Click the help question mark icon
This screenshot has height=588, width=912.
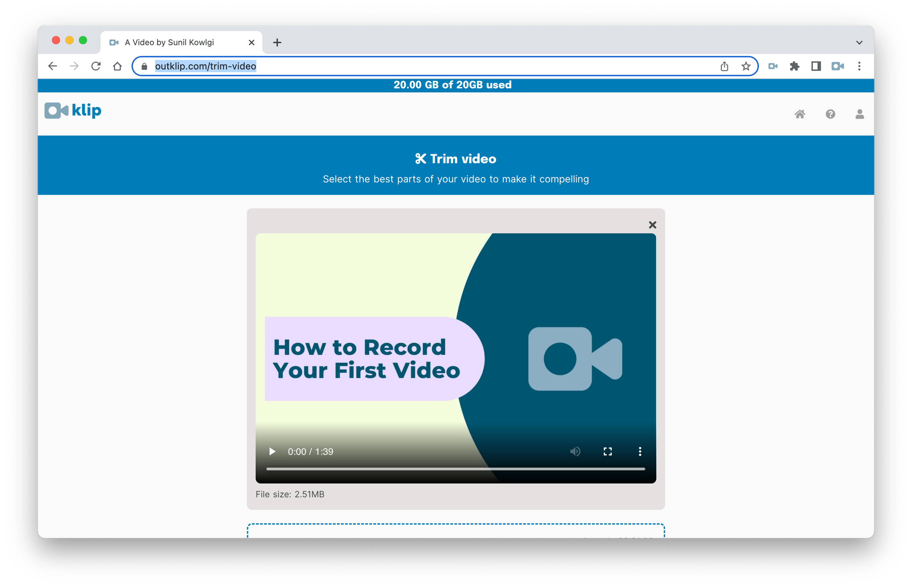coord(829,113)
